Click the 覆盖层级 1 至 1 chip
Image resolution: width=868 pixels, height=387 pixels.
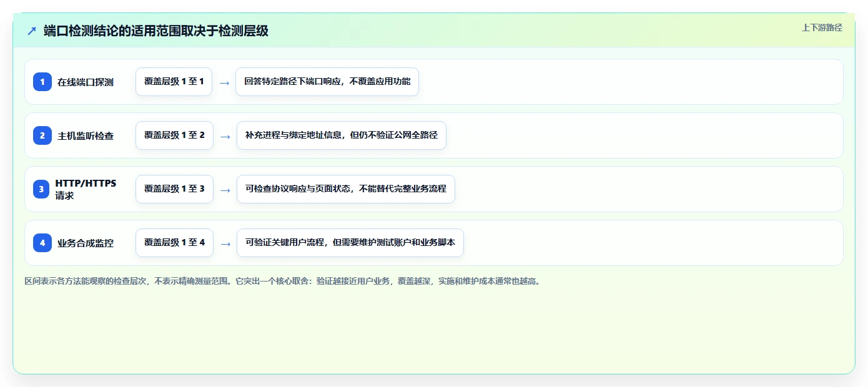pyautogui.click(x=174, y=82)
